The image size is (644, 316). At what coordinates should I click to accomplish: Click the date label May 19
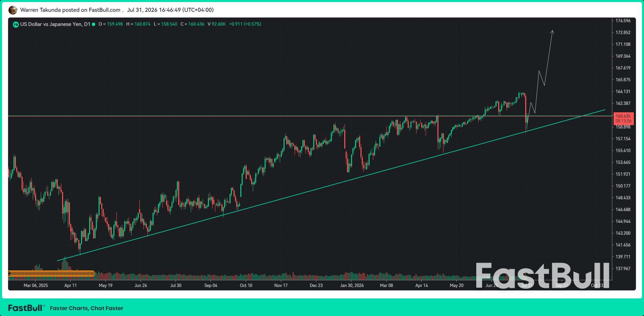(x=106, y=286)
